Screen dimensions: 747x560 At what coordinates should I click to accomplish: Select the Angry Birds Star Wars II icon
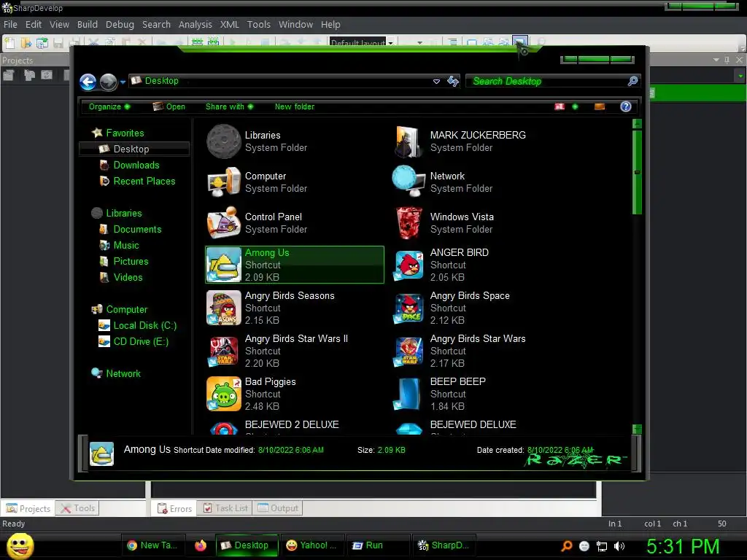click(x=224, y=351)
